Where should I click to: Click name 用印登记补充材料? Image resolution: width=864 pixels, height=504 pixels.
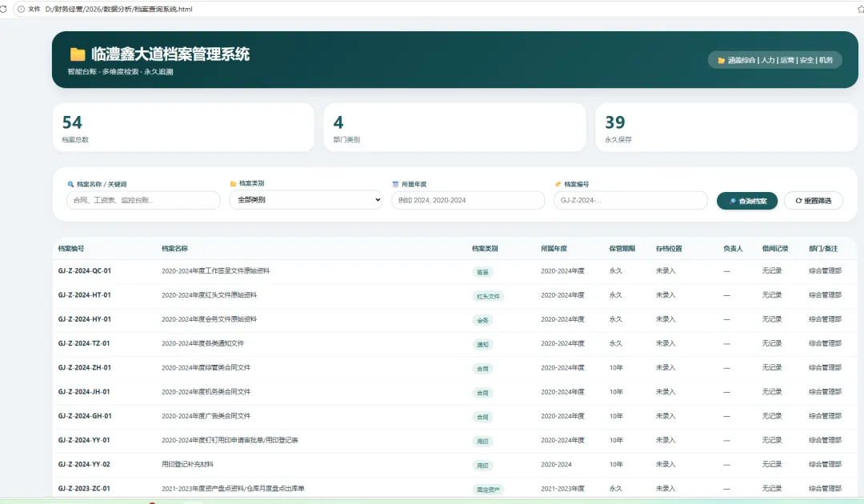tap(187, 464)
